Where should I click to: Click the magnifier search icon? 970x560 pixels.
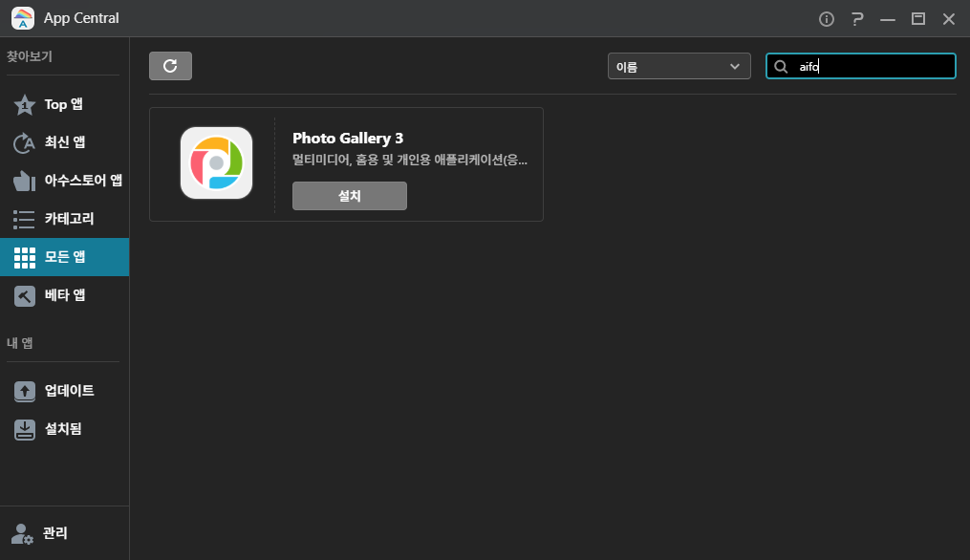pyautogui.click(x=781, y=67)
